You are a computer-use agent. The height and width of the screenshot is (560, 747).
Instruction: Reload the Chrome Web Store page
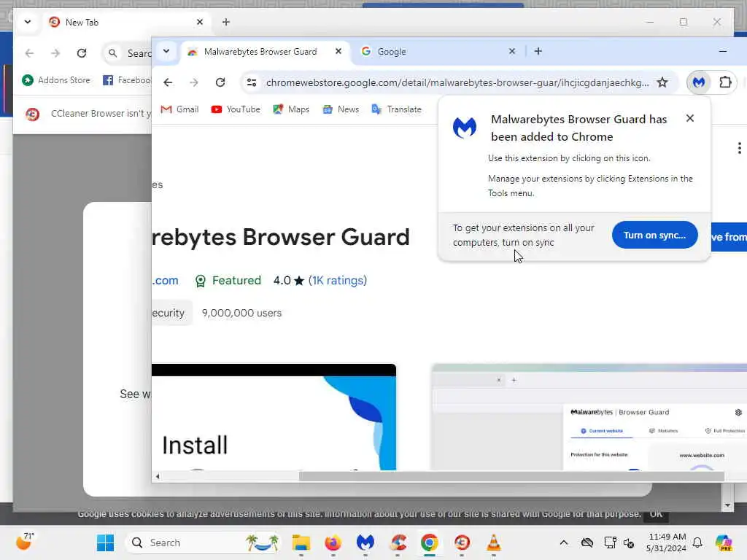[x=220, y=82]
